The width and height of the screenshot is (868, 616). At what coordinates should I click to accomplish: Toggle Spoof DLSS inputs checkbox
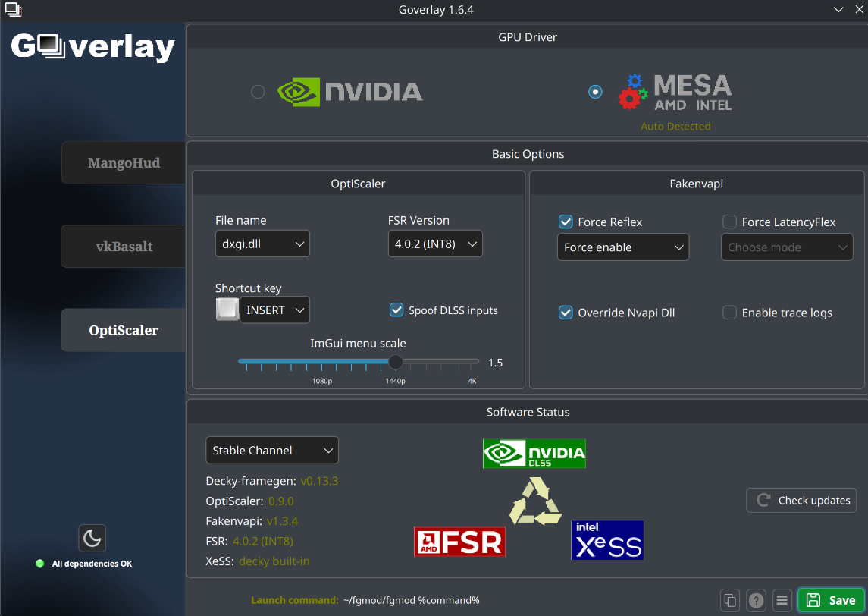click(x=396, y=310)
